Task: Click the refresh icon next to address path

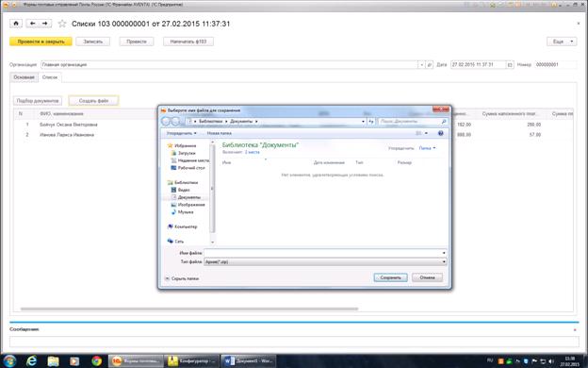Action: 371,122
